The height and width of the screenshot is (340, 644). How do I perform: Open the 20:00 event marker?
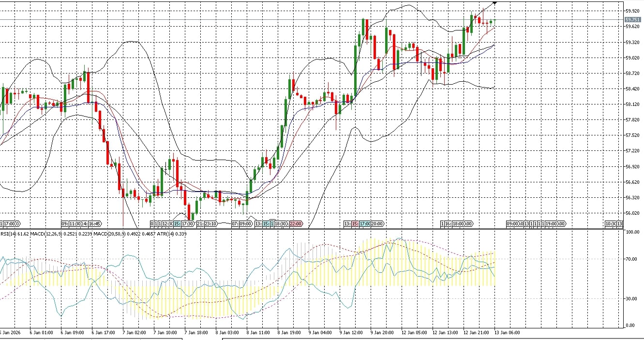coord(377,224)
